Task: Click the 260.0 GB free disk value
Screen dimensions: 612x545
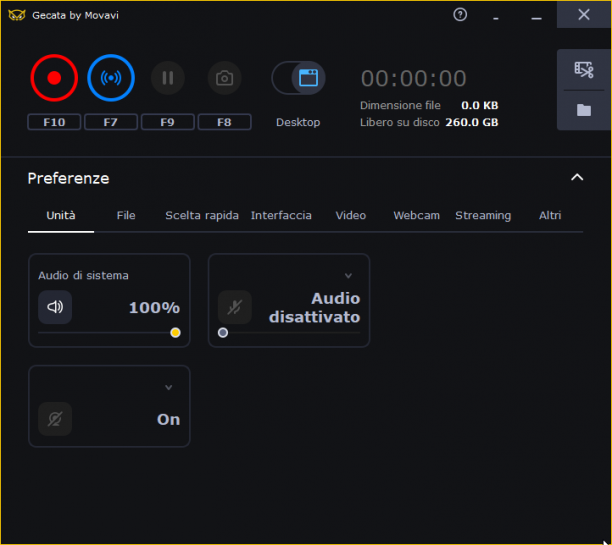Action: coord(472,122)
